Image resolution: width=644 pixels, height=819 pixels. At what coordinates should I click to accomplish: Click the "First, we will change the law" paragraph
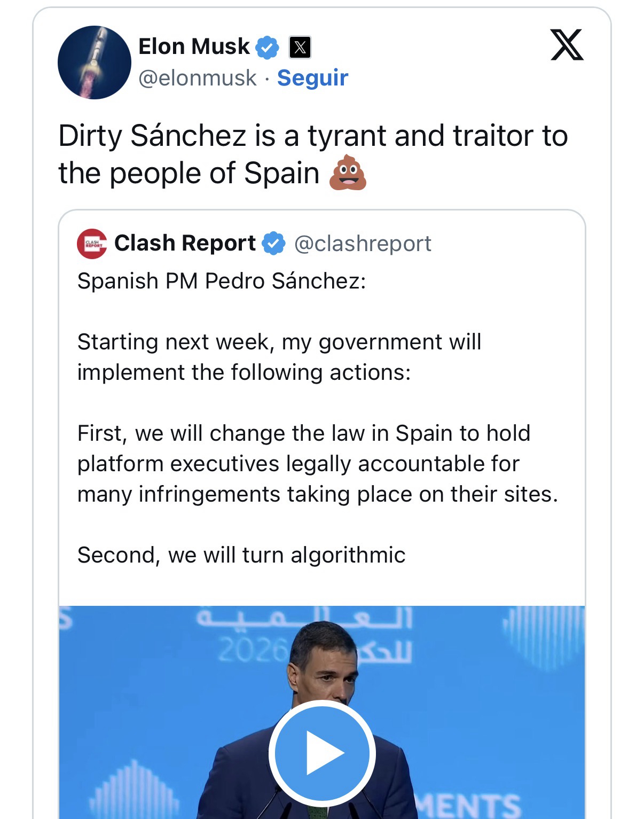click(x=317, y=463)
